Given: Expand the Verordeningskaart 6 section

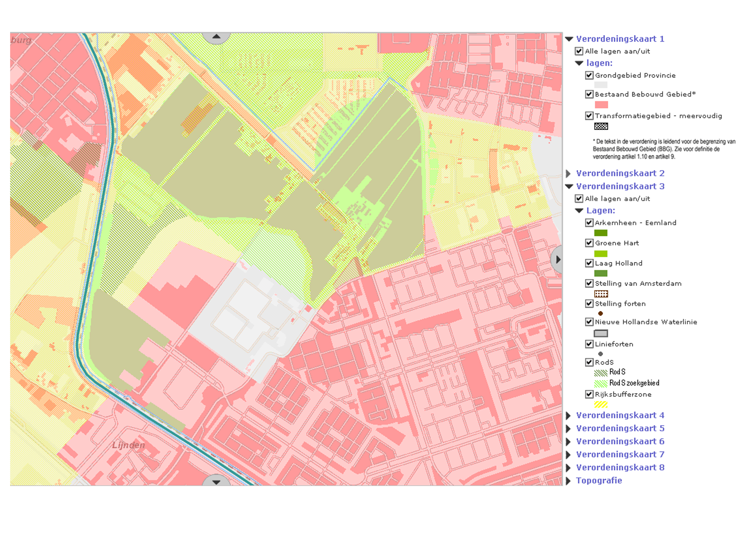Looking at the screenshot, I should coord(568,442).
